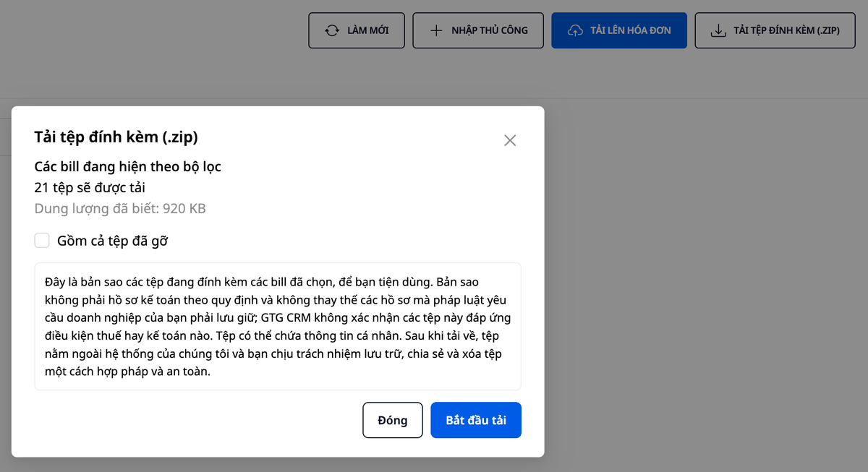Click the download icon in TẢI TỆP ĐÍNH KÈM
This screenshot has height=472, width=868.
[718, 30]
